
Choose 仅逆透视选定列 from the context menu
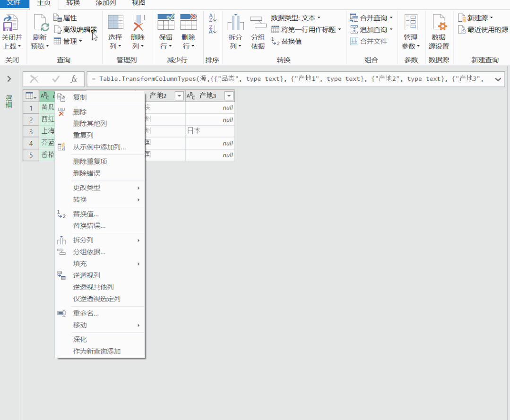[100, 299]
